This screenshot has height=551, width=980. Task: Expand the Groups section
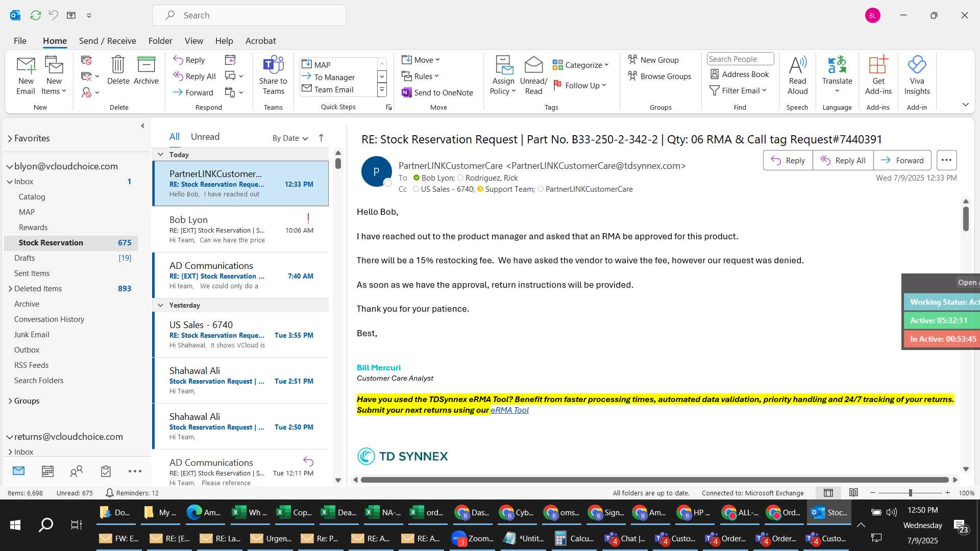[x=10, y=401]
